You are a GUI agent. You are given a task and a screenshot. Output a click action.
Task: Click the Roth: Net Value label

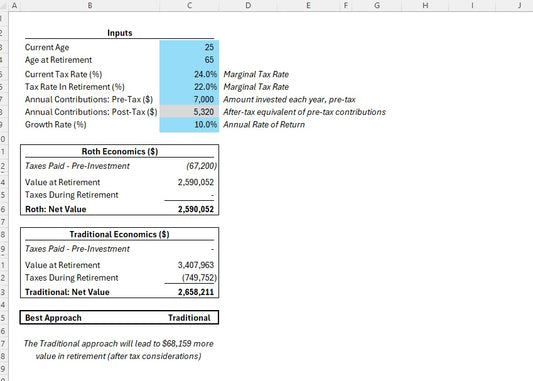pyautogui.click(x=55, y=209)
